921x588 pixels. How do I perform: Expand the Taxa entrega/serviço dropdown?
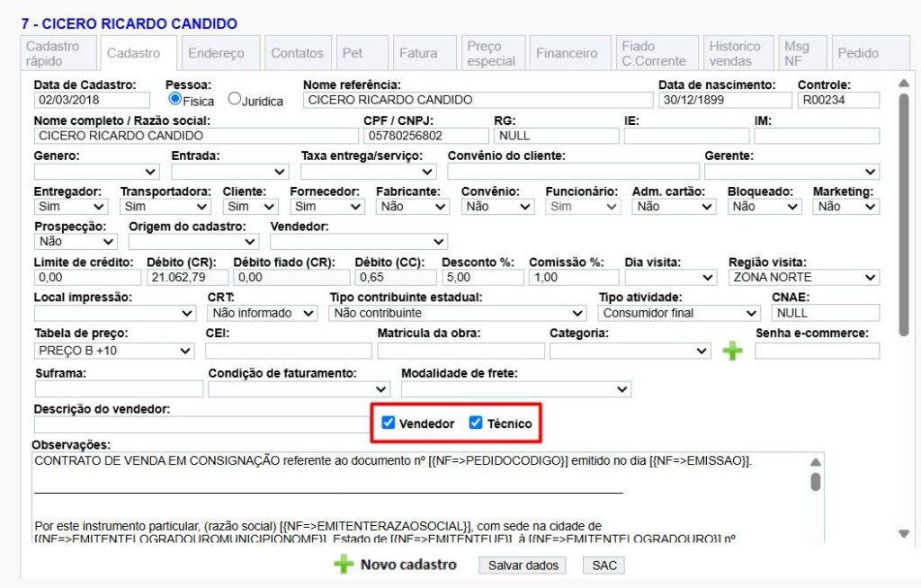click(x=368, y=172)
